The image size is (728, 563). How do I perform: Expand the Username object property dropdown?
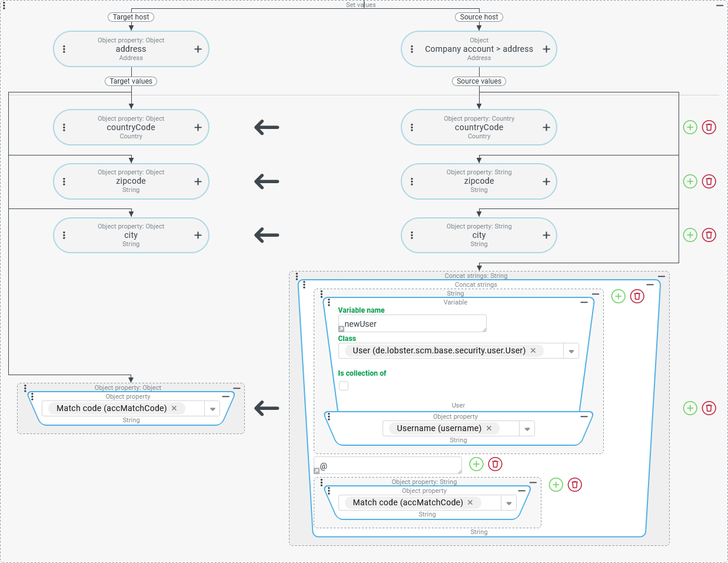pos(527,429)
